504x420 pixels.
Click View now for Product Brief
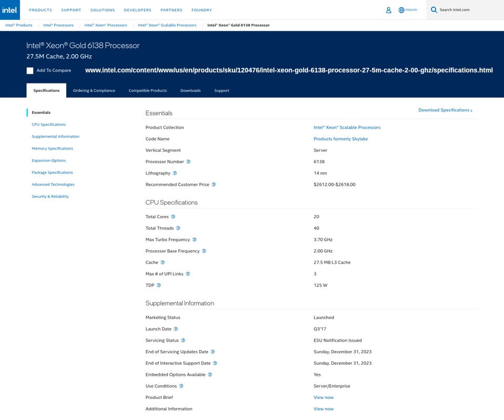(x=323, y=397)
